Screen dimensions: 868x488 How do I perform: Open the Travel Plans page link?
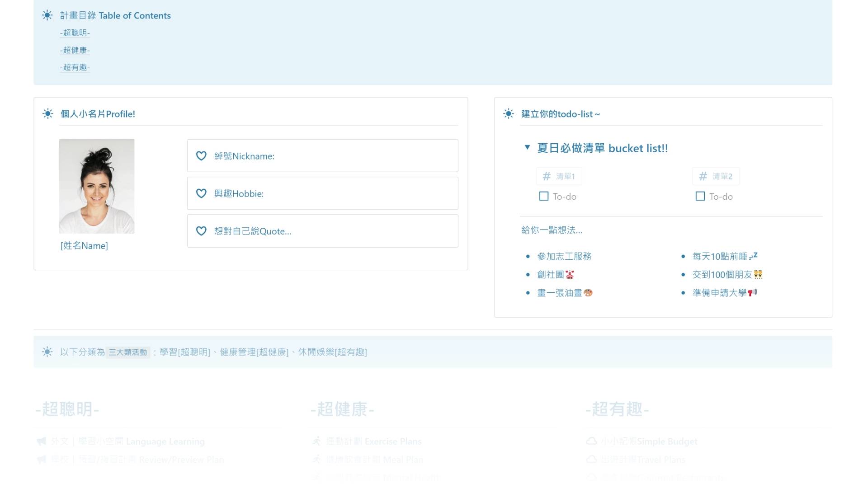[643, 460]
